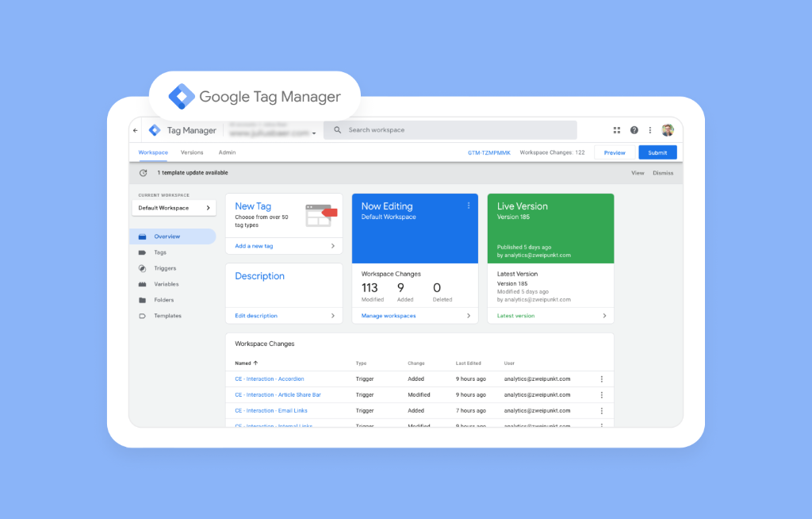The height and width of the screenshot is (519, 812).
Task: Select Templates in the sidebar
Action: 168,316
